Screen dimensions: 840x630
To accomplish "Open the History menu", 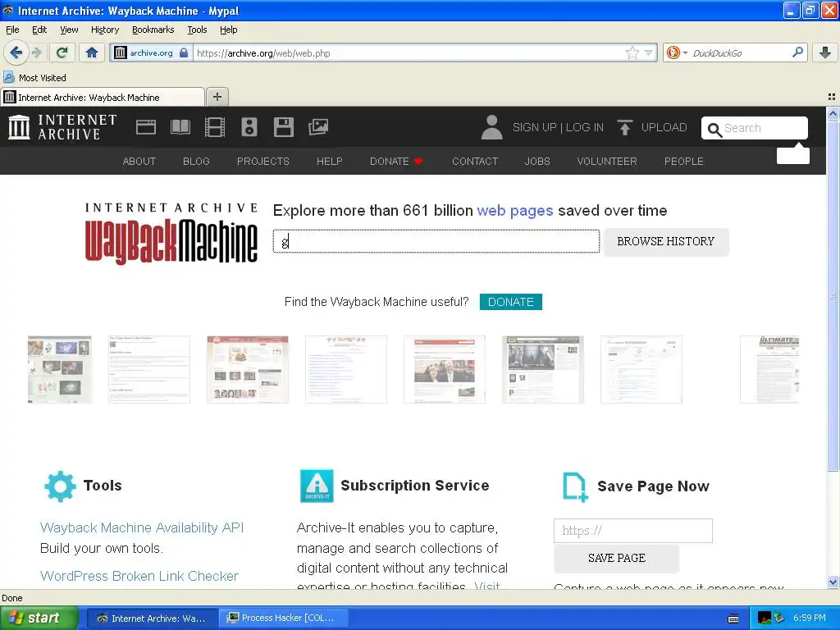I will [105, 30].
